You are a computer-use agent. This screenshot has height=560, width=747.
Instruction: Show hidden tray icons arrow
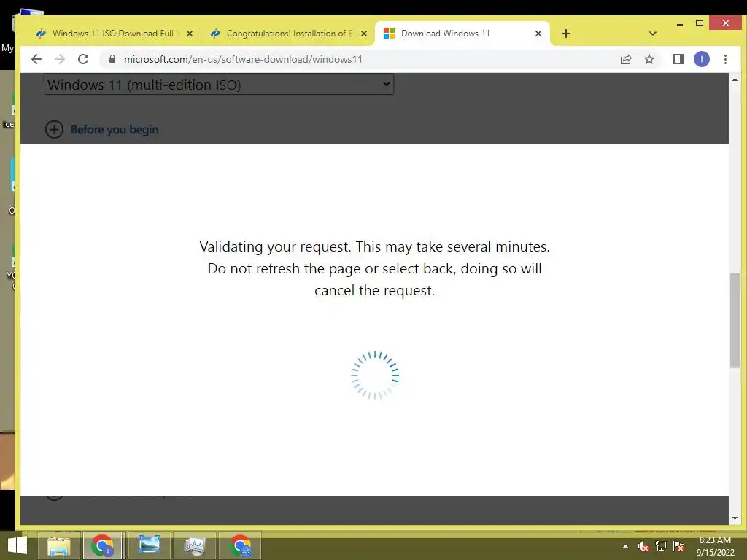tap(625, 546)
